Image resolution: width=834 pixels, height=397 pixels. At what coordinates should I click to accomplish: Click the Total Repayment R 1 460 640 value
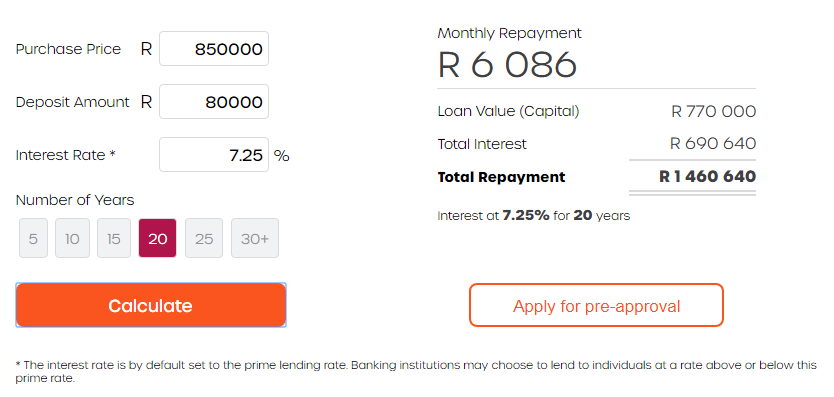tap(707, 177)
